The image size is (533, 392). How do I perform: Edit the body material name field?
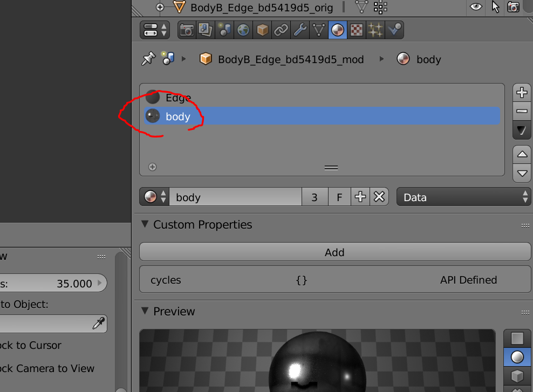[236, 197]
